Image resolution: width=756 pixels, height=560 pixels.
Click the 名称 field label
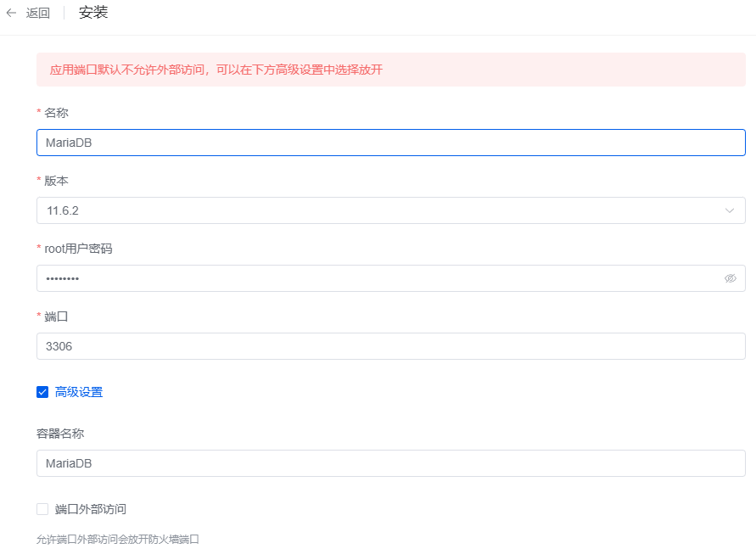click(x=56, y=113)
